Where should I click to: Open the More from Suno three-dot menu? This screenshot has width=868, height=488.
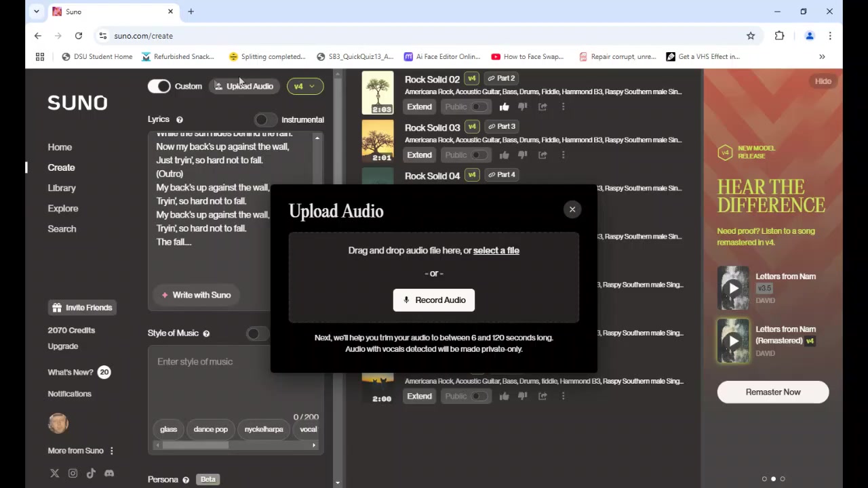pos(112,451)
